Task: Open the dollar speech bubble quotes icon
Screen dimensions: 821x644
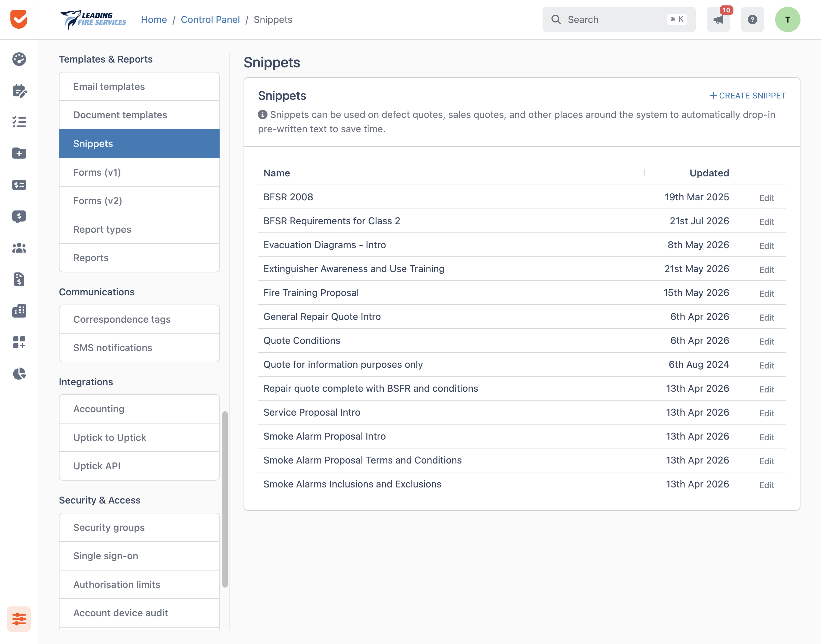Action: [x=19, y=216]
